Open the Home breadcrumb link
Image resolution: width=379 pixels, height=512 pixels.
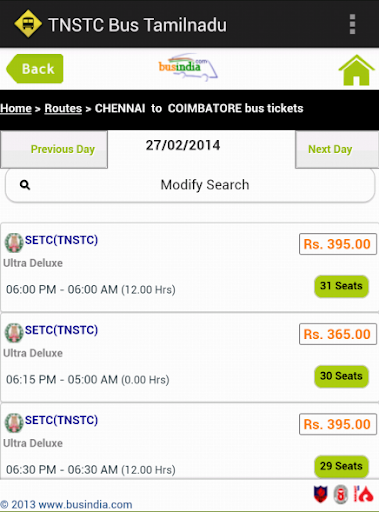pos(16,108)
